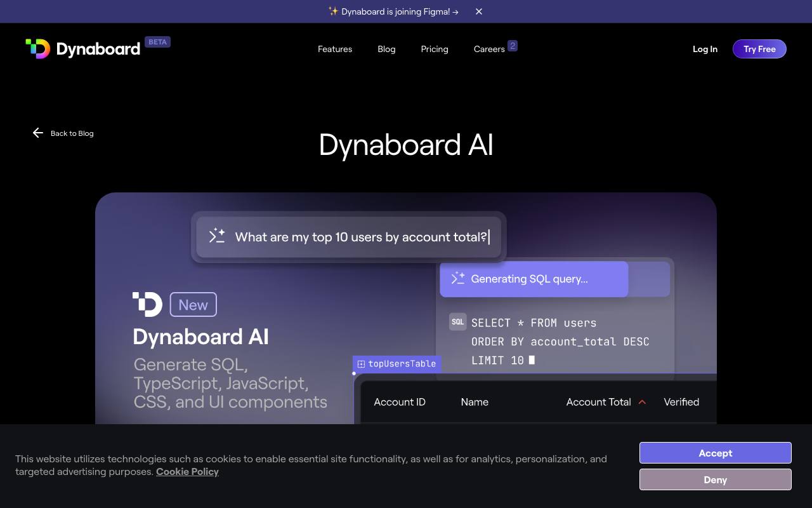Click the Generating SQL query sparkle icon
Viewport: 812px width, 508px height.
click(x=458, y=278)
